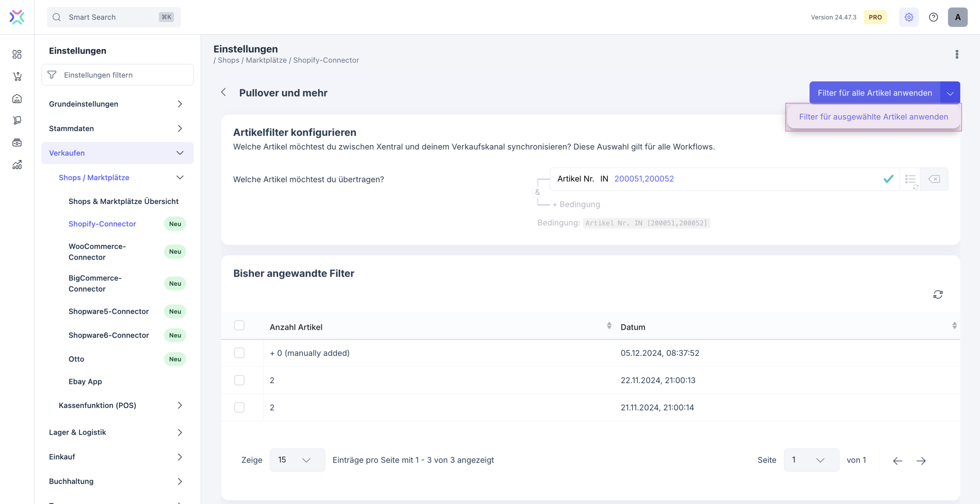This screenshot has width=980, height=504.
Task: Open the dashboard grid icon in sidebar
Action: pyautogui.click(x=17, y=54)
